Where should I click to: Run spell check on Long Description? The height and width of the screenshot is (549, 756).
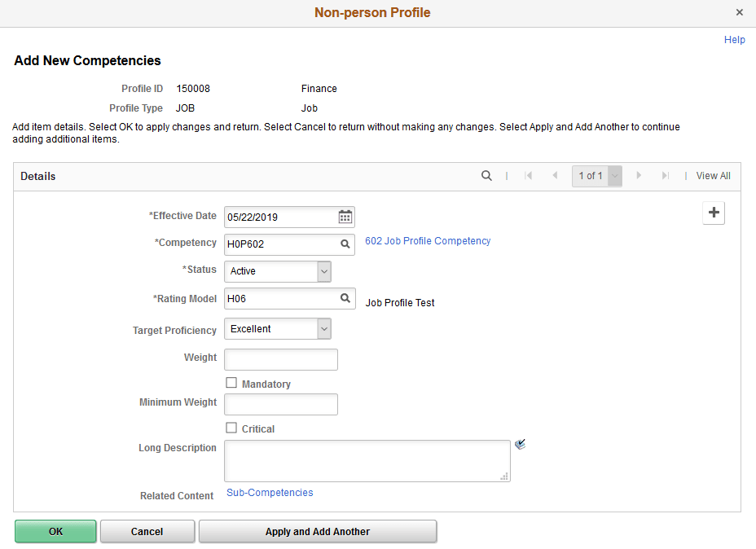click(520, 444)
